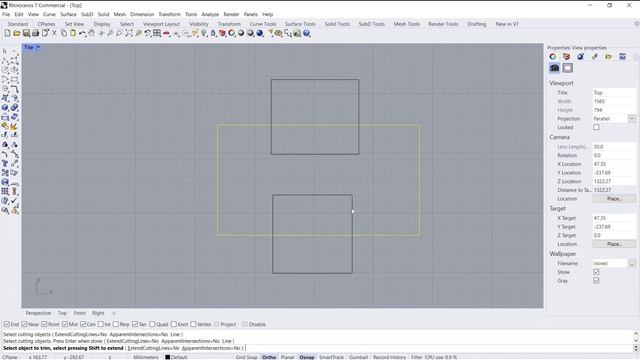Click the Undo arrow icon
The image size is (640, 360).
coord(82,33)
